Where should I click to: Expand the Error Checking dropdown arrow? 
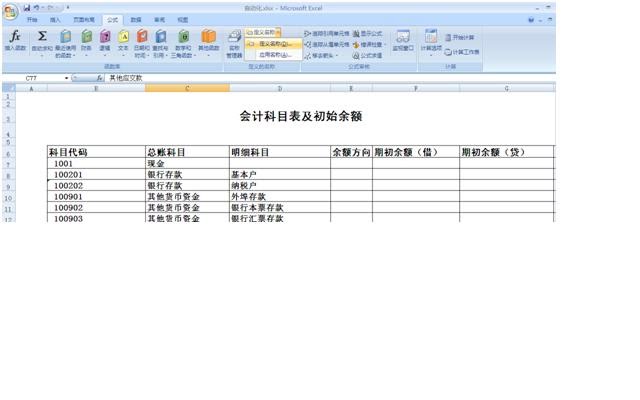[x=384, y=44]
